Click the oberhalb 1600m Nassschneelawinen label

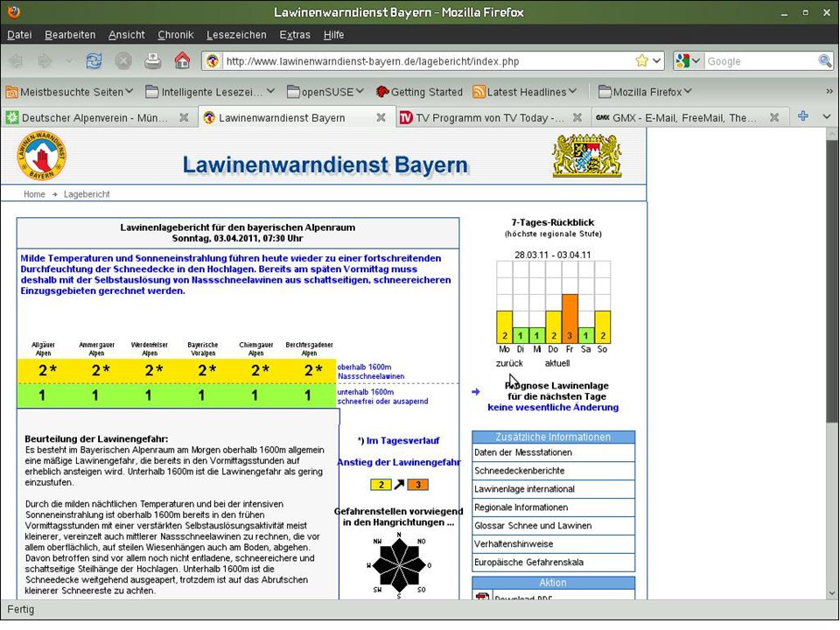371,372
